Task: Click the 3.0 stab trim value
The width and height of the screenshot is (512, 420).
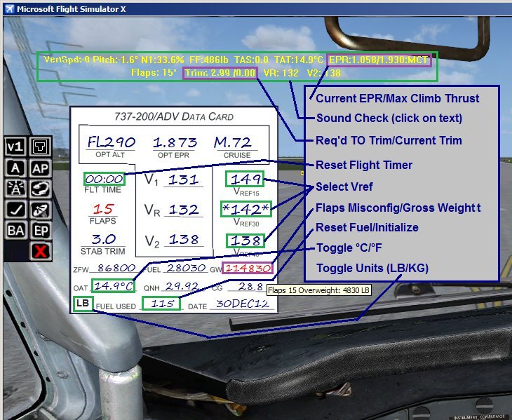Action: [104, 240]
